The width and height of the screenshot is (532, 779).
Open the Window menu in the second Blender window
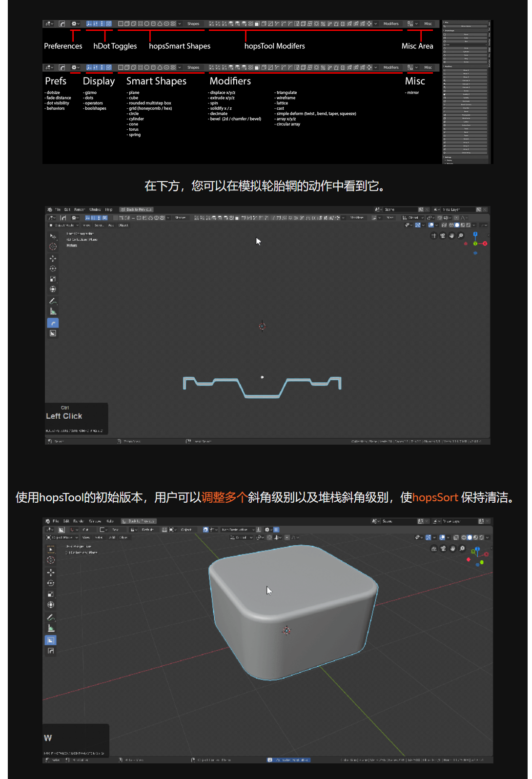[x=95, y=521]
